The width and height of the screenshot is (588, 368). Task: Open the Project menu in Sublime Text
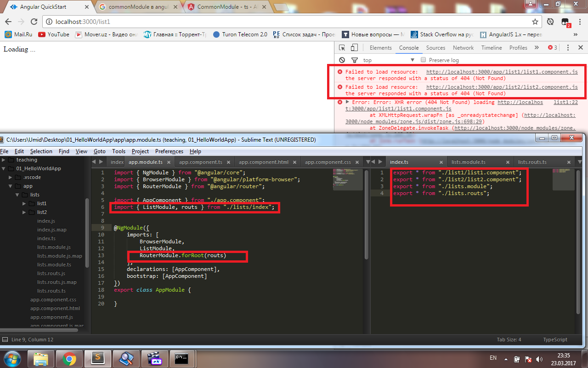click(x=140, y=151)
